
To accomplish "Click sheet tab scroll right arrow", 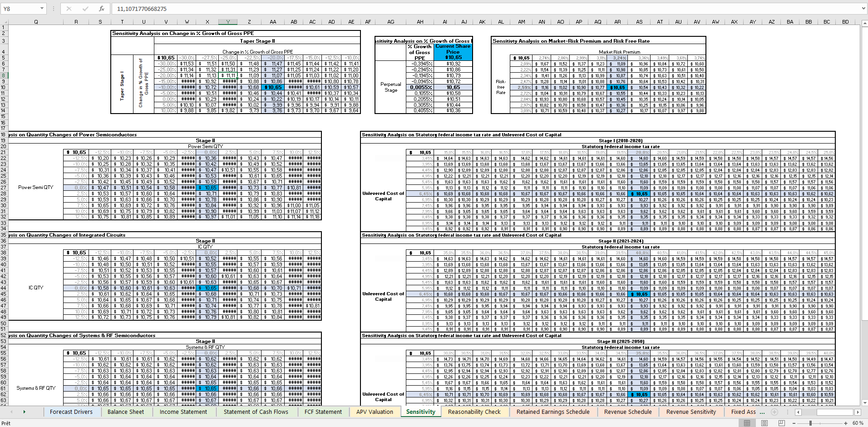I will click(24, 412).
